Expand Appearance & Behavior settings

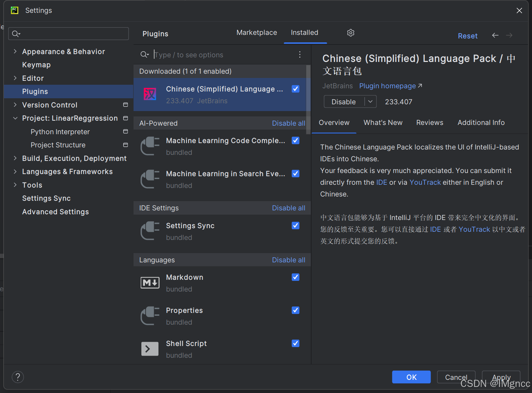[x=15, y=51]
